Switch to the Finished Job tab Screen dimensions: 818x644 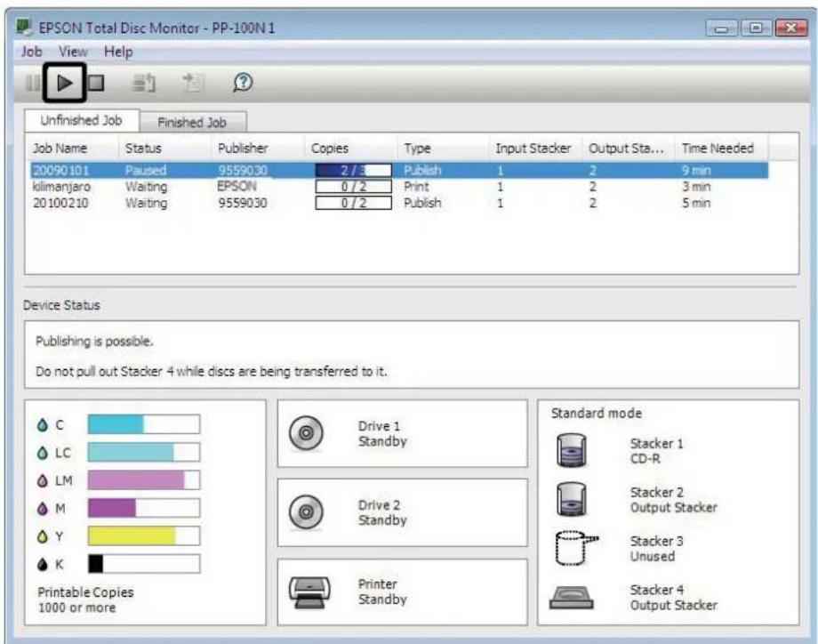tap(192, 123)
